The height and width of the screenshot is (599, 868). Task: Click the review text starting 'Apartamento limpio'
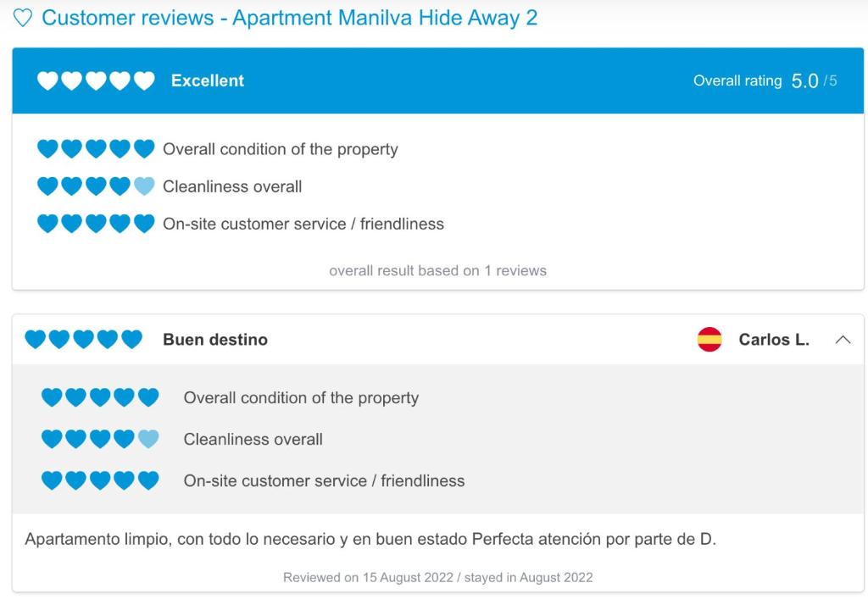370,539
